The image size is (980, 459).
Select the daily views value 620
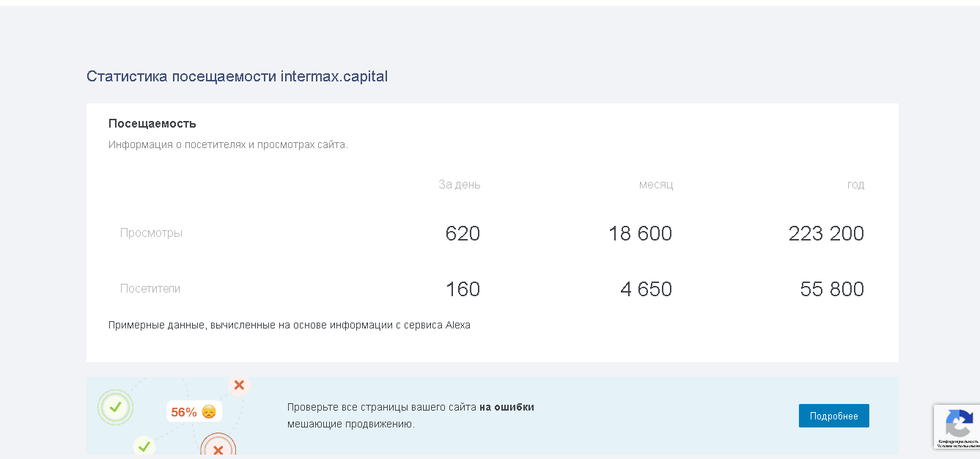tap(463, 234)
